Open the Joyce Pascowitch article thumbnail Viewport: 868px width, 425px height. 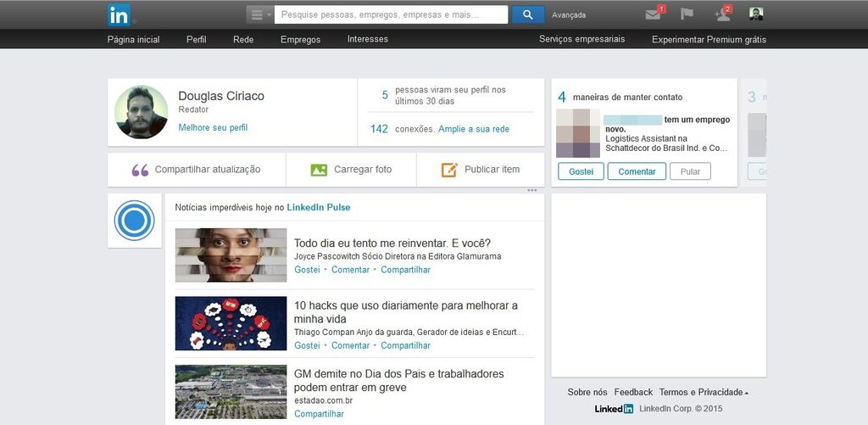[x=231, y=254]
